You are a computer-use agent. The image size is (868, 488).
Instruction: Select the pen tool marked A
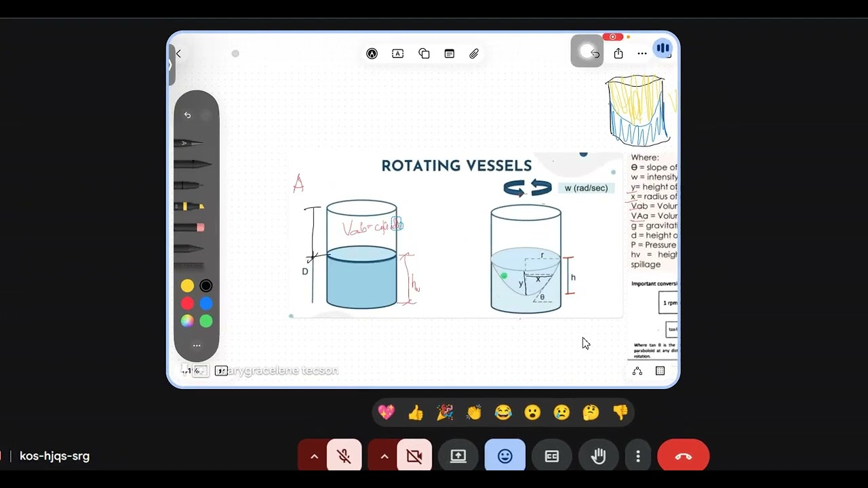(189, 143)
